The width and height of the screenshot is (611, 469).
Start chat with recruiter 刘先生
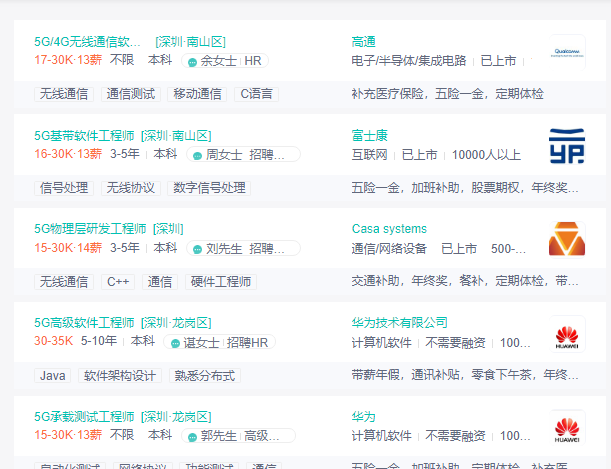pos(197,249)
